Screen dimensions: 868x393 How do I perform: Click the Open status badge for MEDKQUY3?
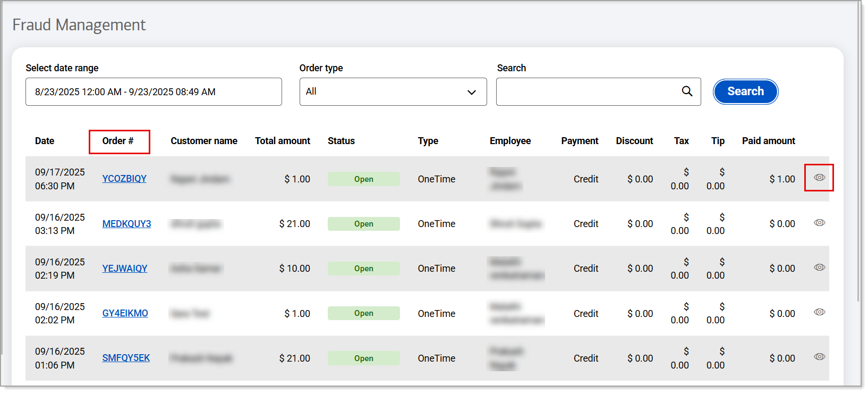364,224
